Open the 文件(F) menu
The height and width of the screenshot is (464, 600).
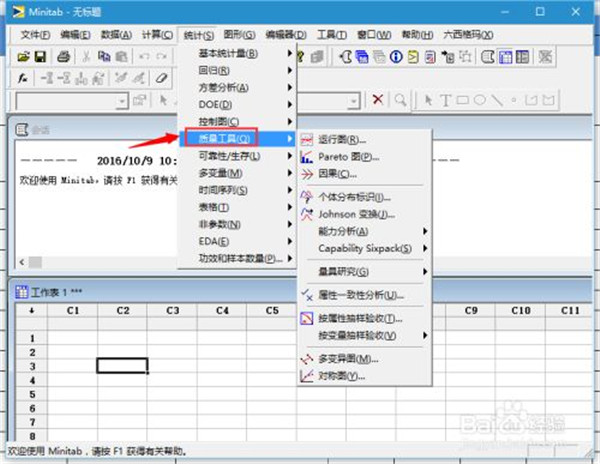(35, 35)
